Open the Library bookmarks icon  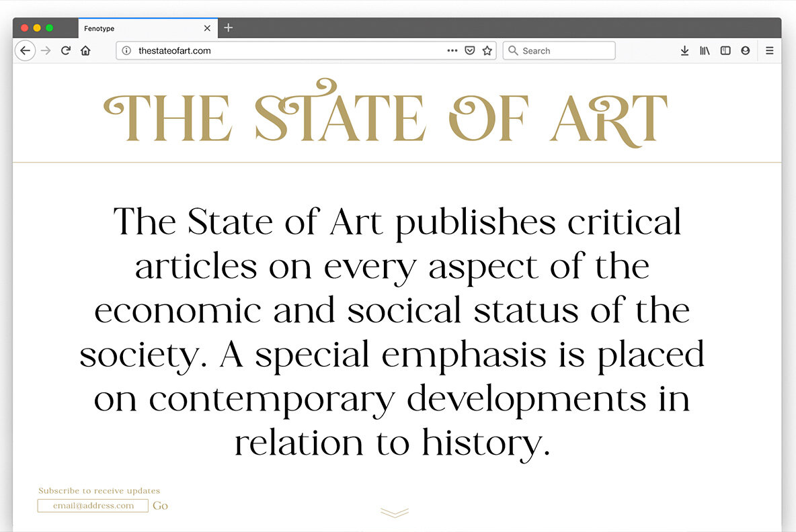click(x=705, y=50)
